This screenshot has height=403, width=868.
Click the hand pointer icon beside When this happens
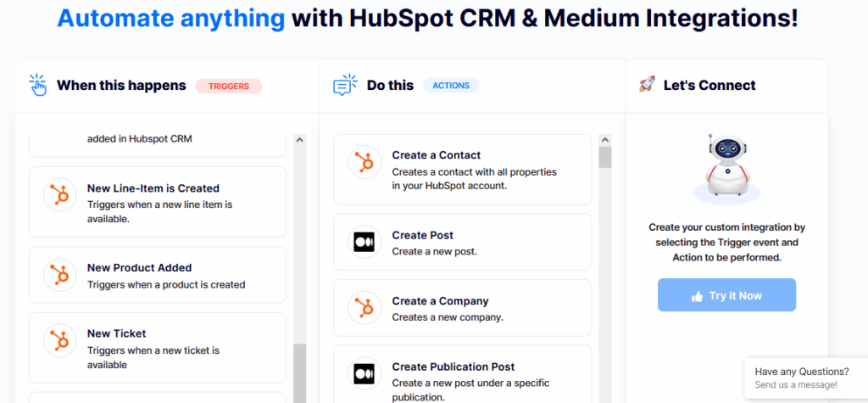[x=38, y=86]
